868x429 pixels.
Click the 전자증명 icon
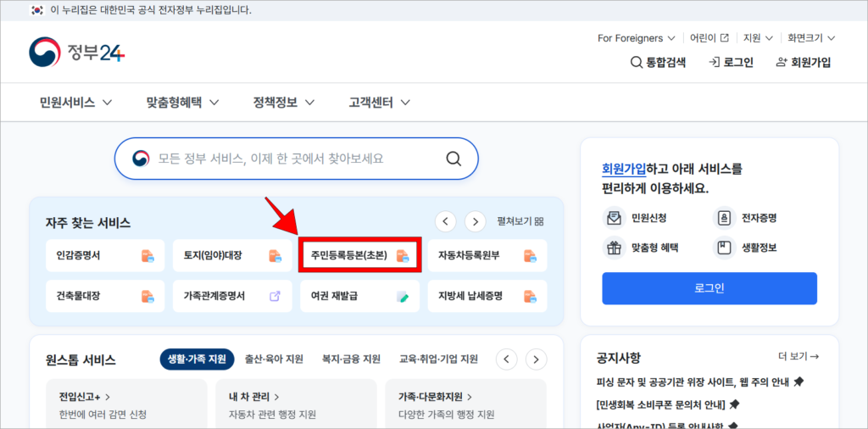[x=724, y=218]
